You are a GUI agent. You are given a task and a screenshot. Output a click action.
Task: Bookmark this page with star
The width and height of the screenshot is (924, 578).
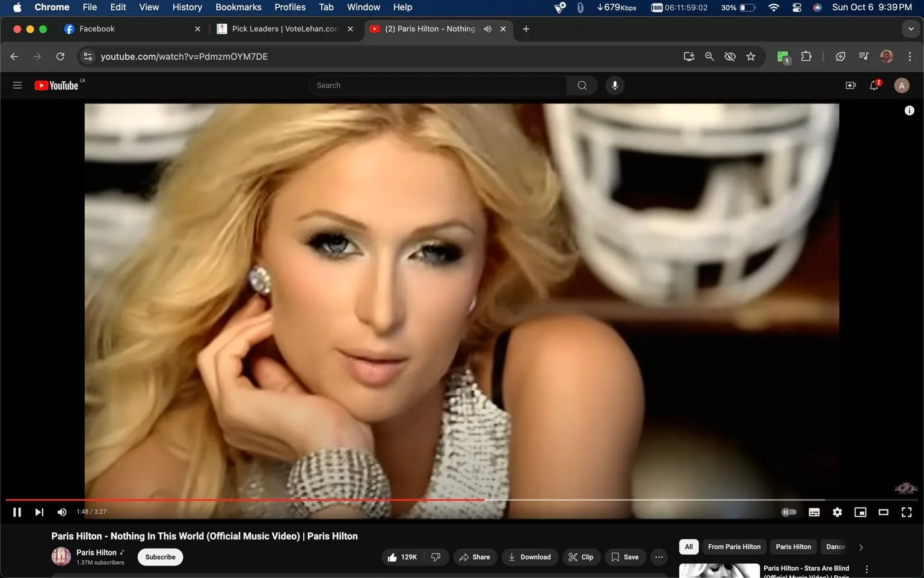pos(751,57)
